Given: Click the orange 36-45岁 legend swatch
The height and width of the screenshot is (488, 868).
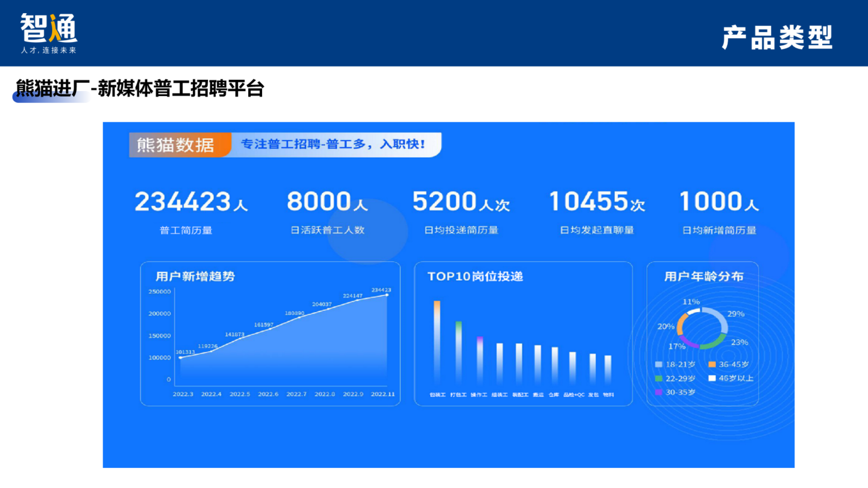Looking at the screenshot, I should pos(712,364).
